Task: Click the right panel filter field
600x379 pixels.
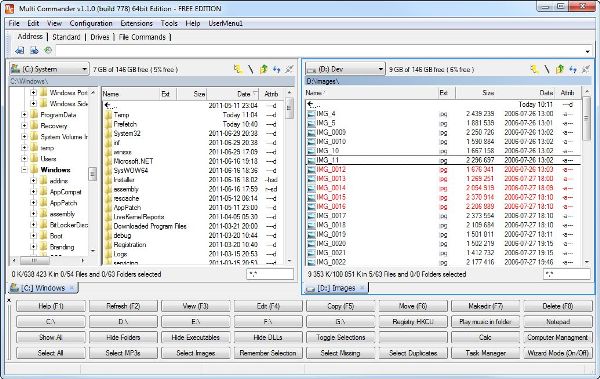Action: tap(567, 274)
